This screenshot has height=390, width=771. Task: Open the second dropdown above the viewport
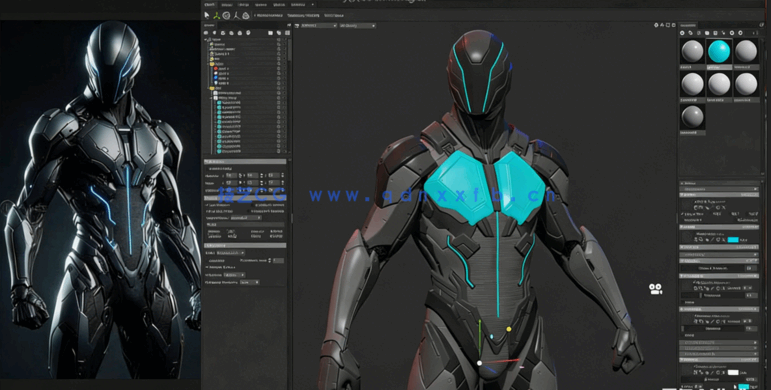[357, 25]
